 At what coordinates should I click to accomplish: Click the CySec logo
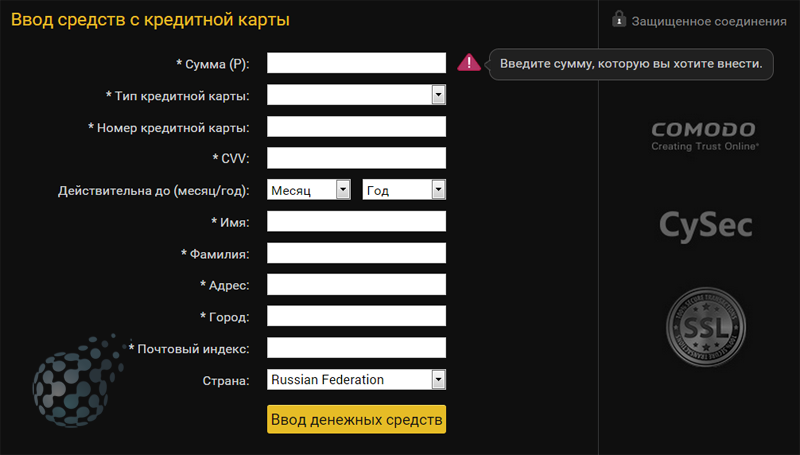click(x=706, y=226)
